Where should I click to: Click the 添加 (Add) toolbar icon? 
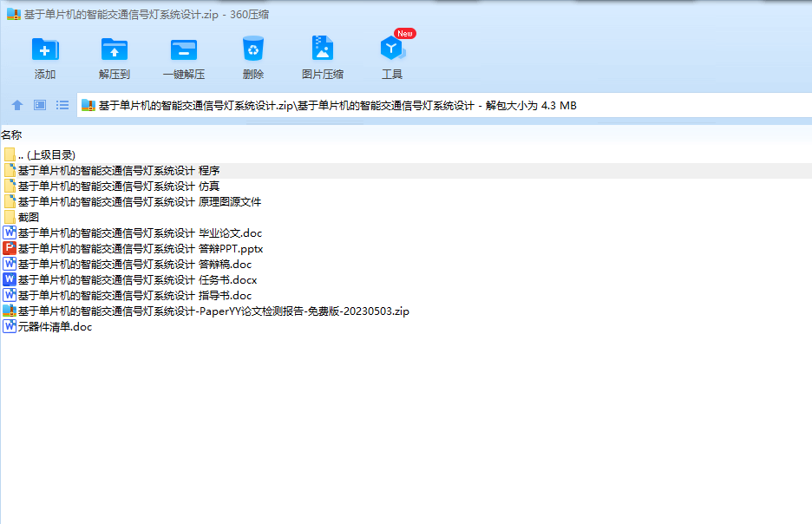pos(45,49)
